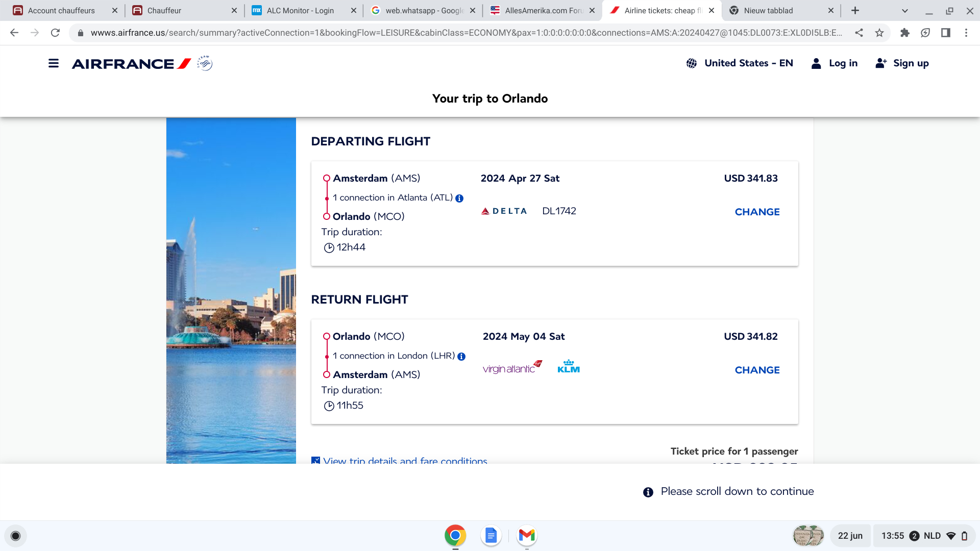The height and width of the screenshot is (551, 980).
Task: Bookmark this page with the star icon
Action: [x=879, y=33]
